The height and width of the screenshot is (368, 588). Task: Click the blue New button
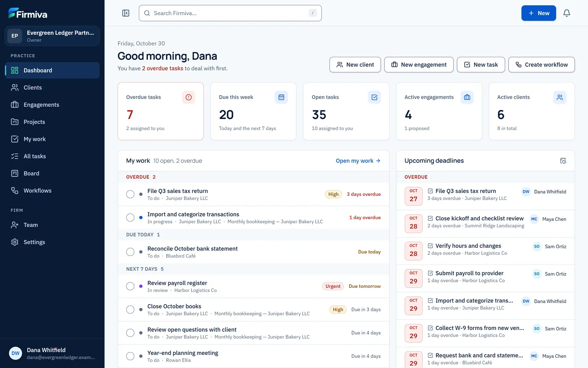539,13
